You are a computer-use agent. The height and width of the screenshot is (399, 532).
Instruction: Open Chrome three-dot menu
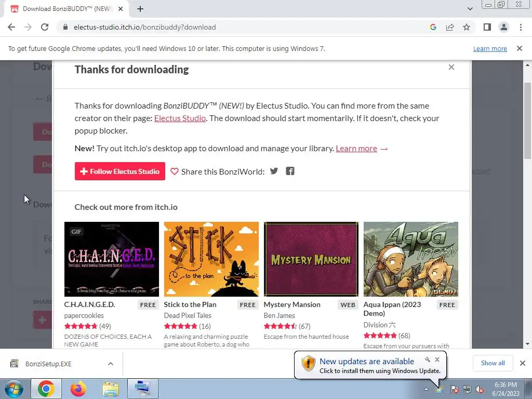click(521, 27)
